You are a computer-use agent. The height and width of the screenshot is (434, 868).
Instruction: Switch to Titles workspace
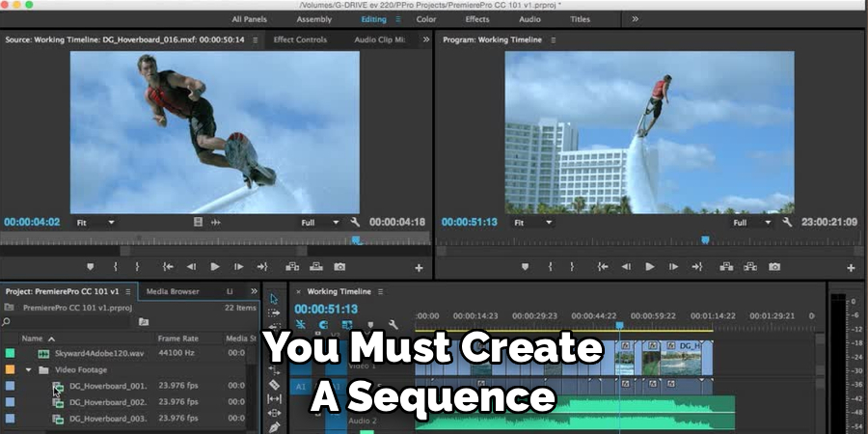(x=581, y=19)
